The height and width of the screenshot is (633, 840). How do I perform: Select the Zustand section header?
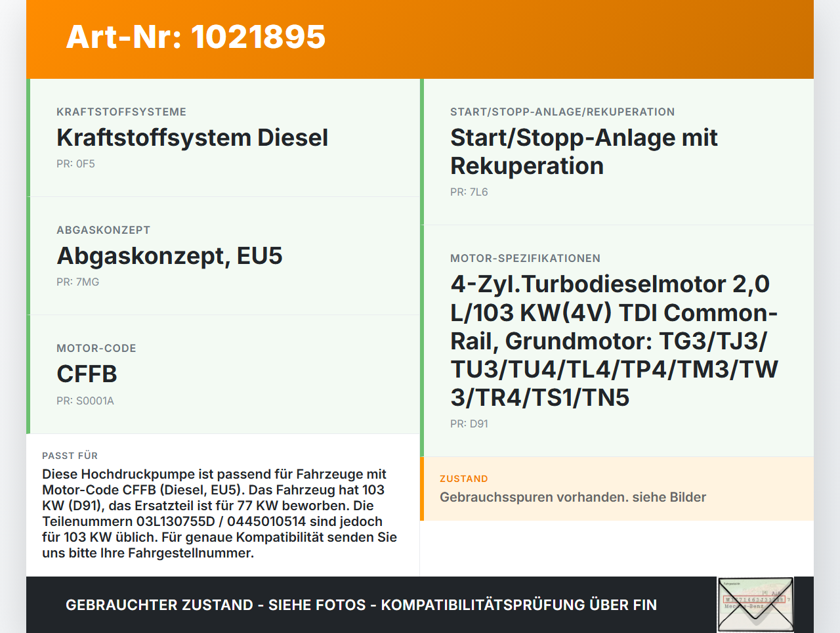tap(464, 479)
